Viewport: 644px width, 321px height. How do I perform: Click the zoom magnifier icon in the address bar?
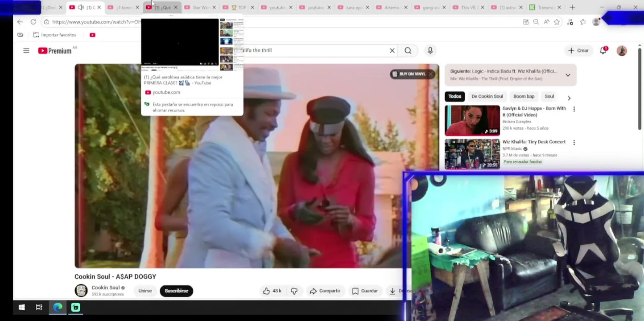click(536, 22)
